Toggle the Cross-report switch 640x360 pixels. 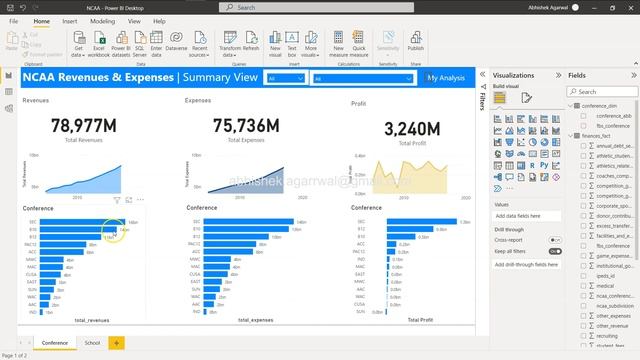point(555,240)
